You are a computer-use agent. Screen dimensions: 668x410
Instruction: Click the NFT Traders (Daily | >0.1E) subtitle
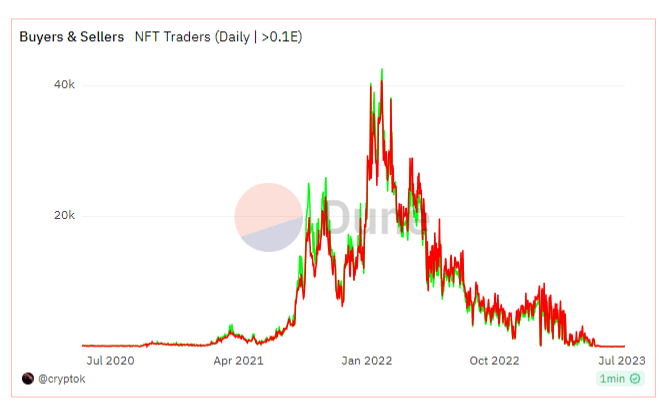click(x=219, y=37)
